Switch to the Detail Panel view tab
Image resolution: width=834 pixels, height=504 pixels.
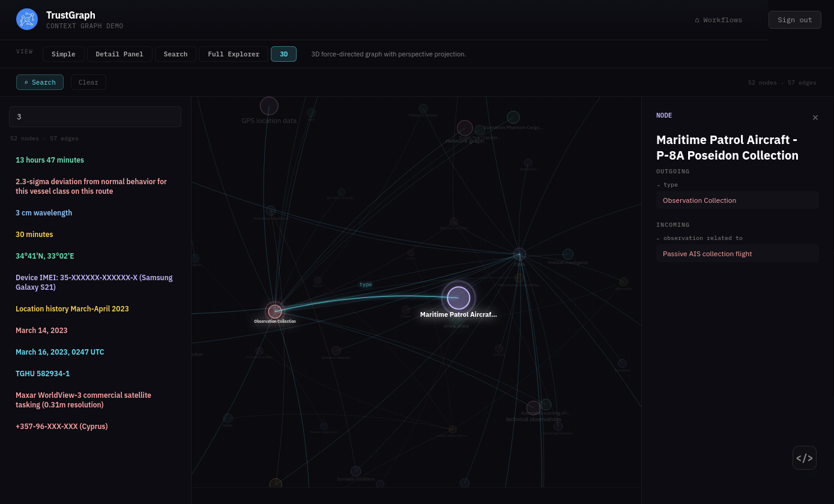pyautogui.click(x=119, y=54)
